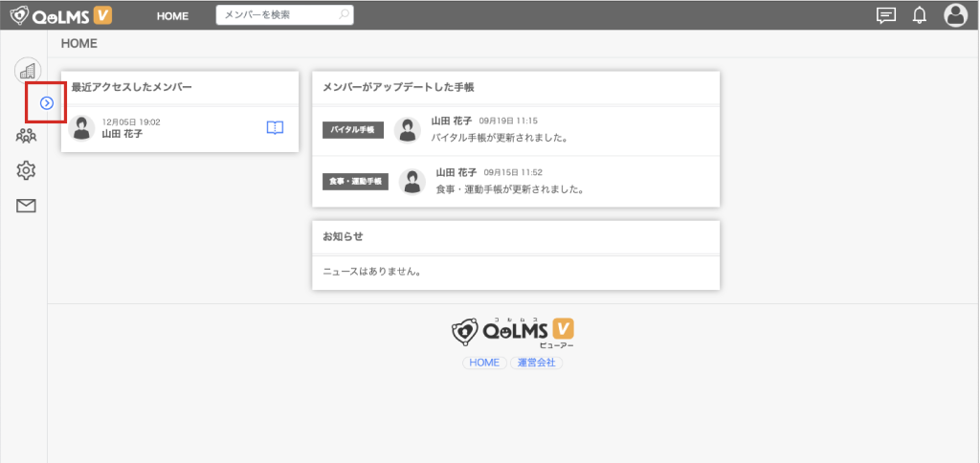Click the building chart icon in sidebar
This screenshot has width=980, height=463.
pos(28,70)
